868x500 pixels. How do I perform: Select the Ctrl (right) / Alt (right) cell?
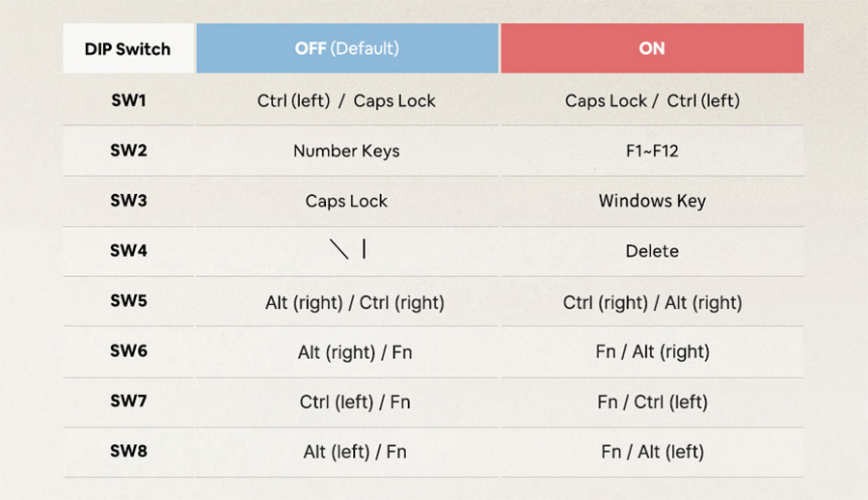[x=652, y=303]
